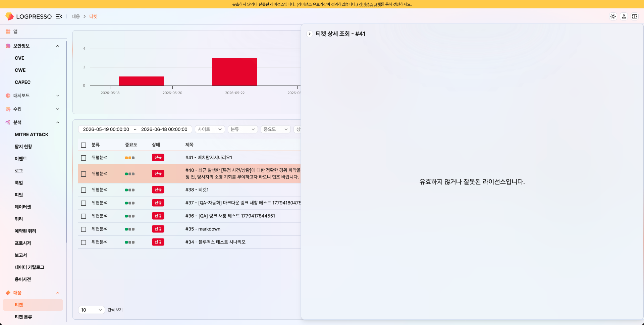Open ticket #41 - 배치탐지시나리오1

[x=209, y=158]
